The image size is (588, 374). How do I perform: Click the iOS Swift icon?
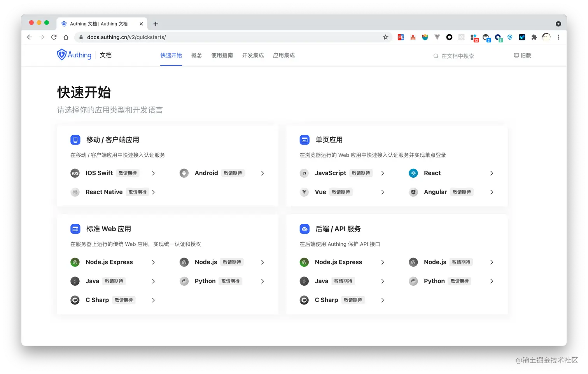tap(75, 173)
